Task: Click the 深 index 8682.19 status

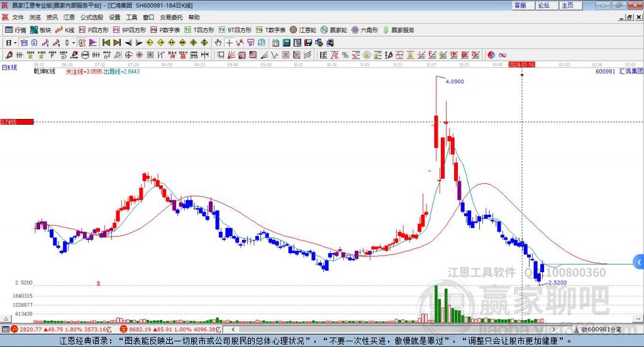Action: (170, 329)
